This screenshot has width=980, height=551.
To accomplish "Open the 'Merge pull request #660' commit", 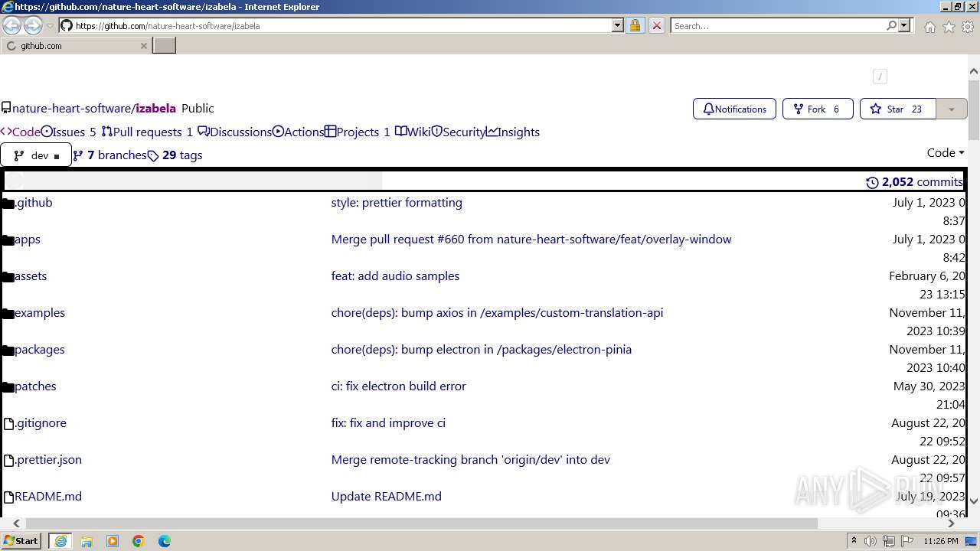I will coord(531,240).
